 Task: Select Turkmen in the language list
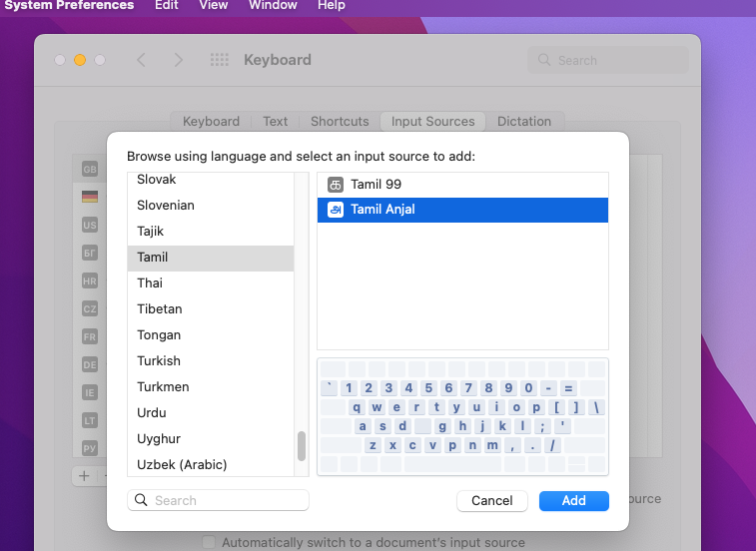(x=211, y=387)
